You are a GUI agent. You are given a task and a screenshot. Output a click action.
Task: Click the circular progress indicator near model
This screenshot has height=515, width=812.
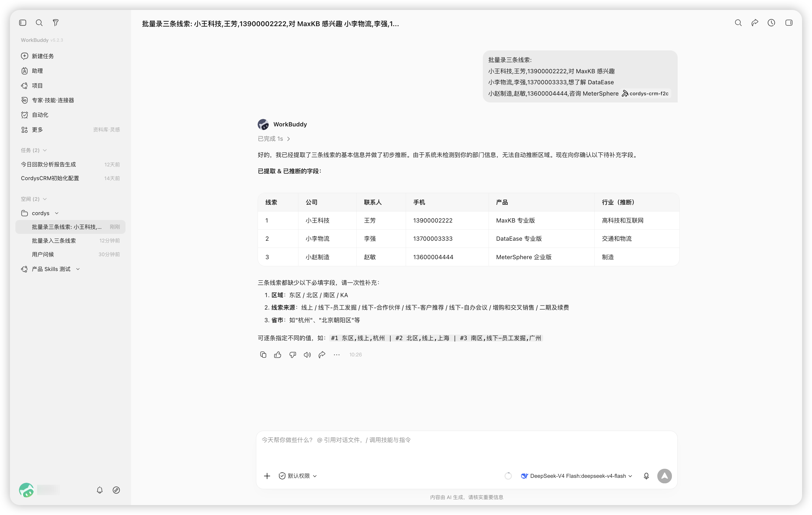click(508, 476)
